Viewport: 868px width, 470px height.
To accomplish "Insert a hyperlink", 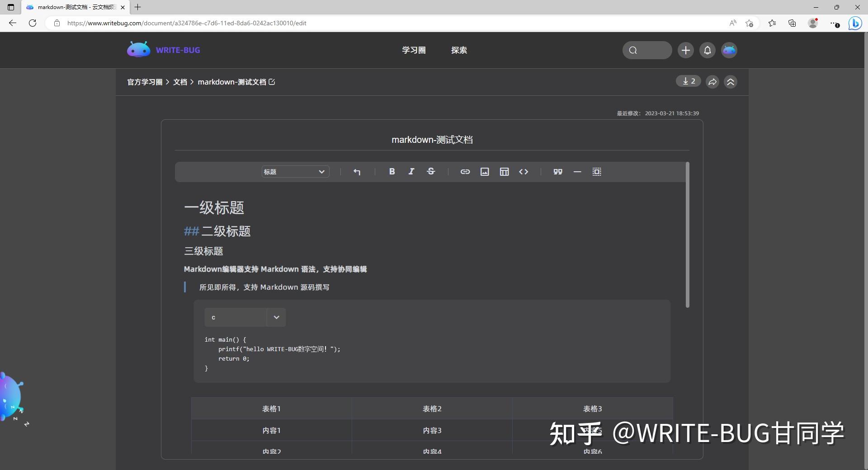I will pos(465,172).
